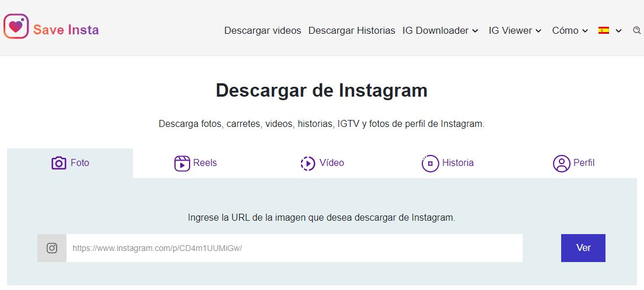Open the Cómo menu
This screenshot has height=290, width=644.
coord(570,30)
